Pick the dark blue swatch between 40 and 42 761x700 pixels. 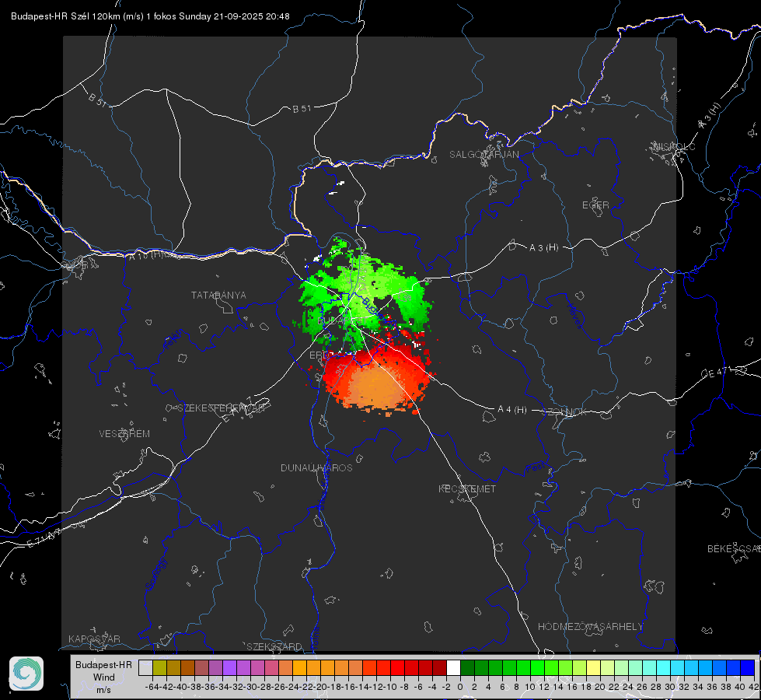click(x=748, y=667)
